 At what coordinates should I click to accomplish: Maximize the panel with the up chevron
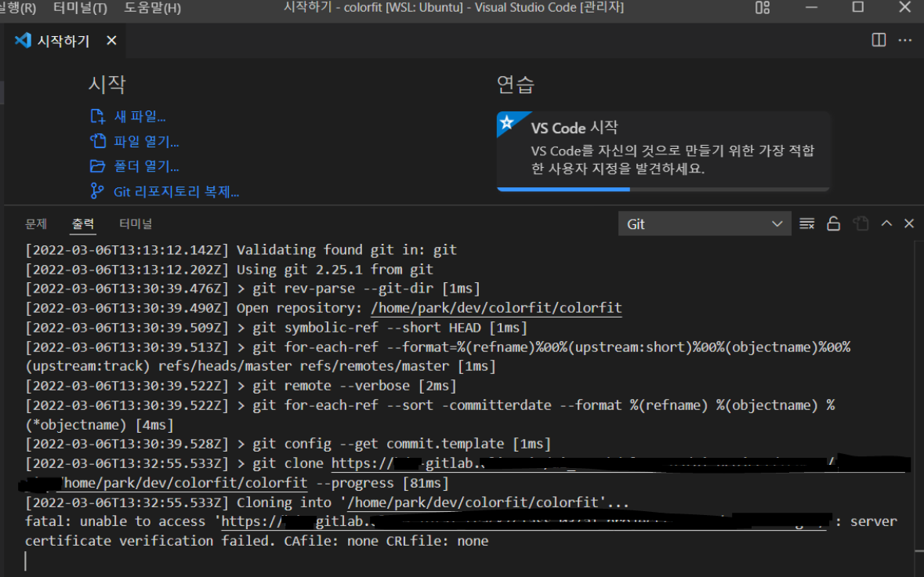pos(886,223)
